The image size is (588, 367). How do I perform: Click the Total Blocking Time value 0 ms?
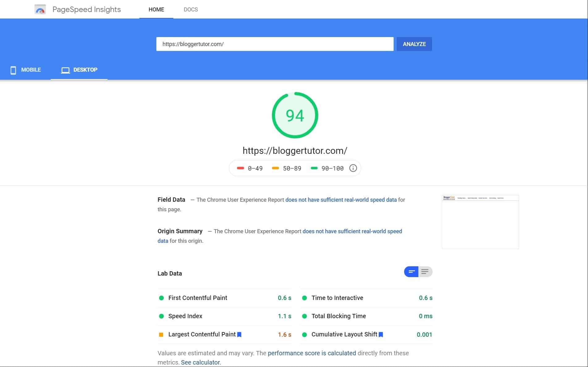point(425,316)
